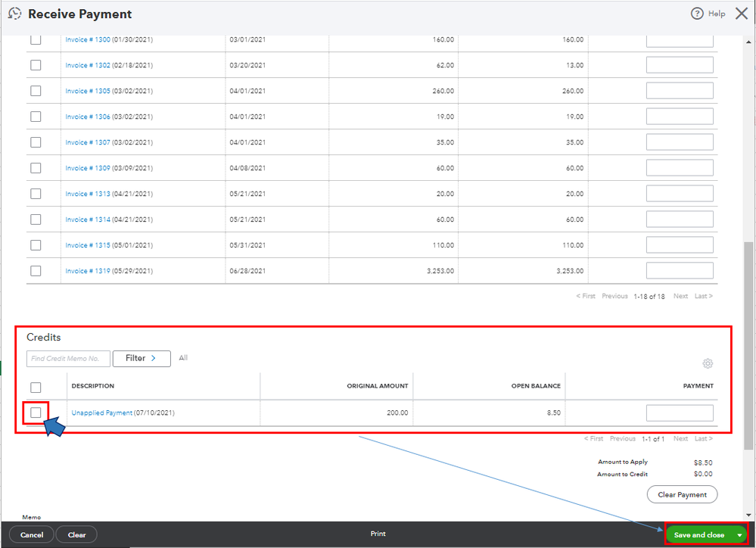Viewport: 756px width, 548px height.
Task: Click payment field for Invoice # 1309
Action: [680, 168]
